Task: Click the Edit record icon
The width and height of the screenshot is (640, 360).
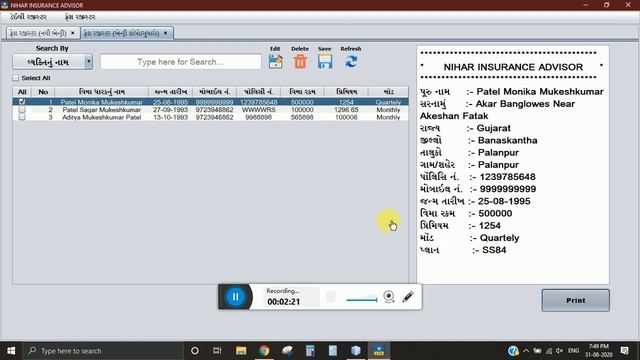Action: click(x=276, y=62)
